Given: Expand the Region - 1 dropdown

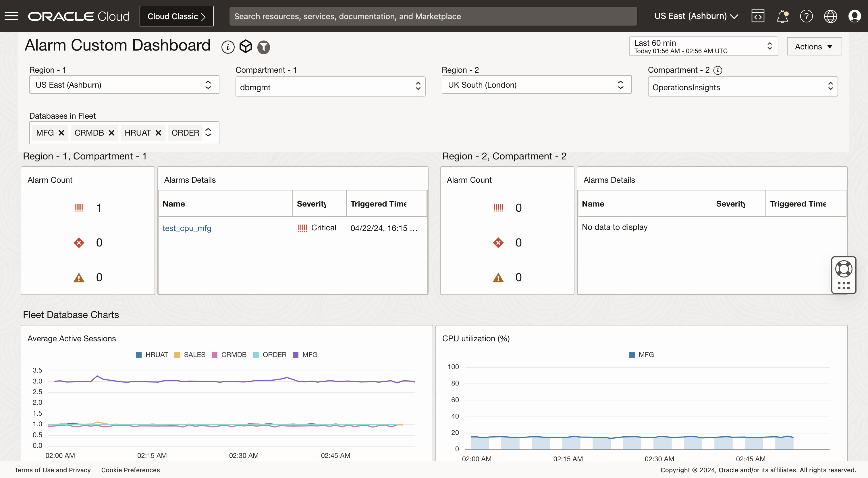Looking at the screenshot, I should pyautogui.click(x=124, y=85).
